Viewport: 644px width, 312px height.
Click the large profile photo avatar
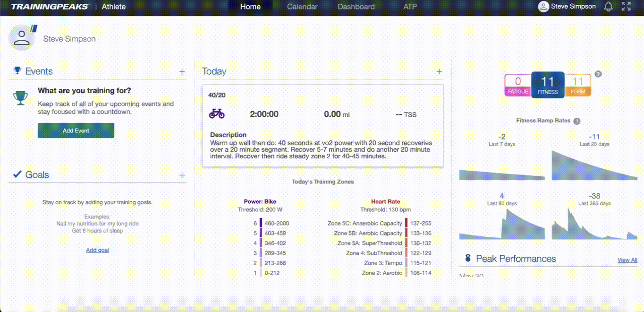pyautogui.click(x=22, y=37)
